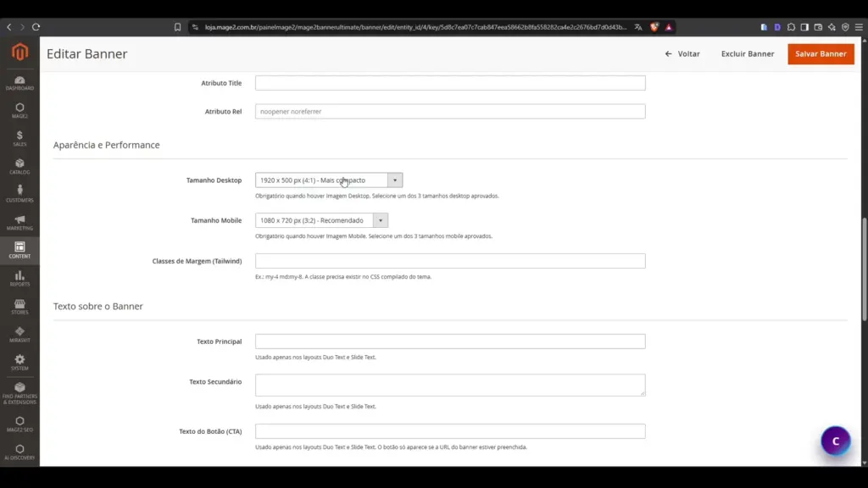Open the Mirasvit sidebar menu
868x488 pixels.
(x=19, y=334)
